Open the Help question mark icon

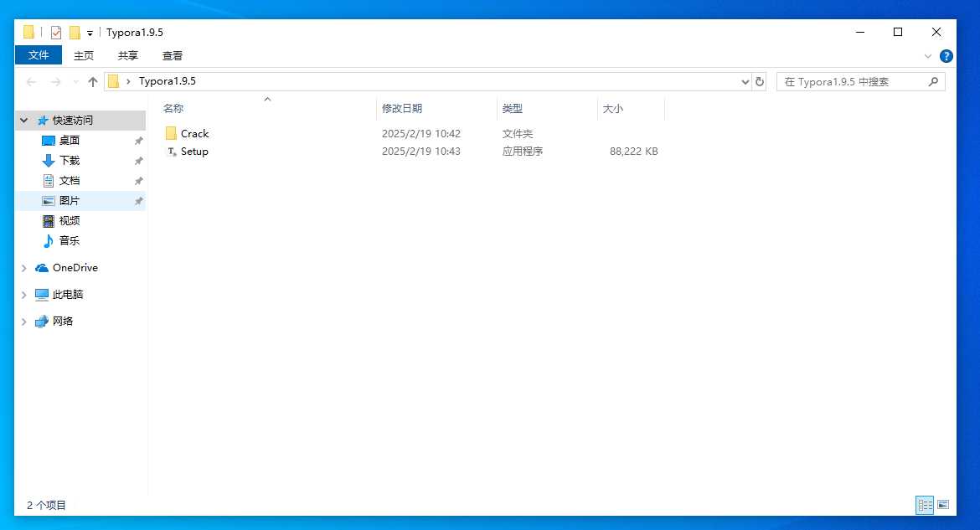(946, 56)
